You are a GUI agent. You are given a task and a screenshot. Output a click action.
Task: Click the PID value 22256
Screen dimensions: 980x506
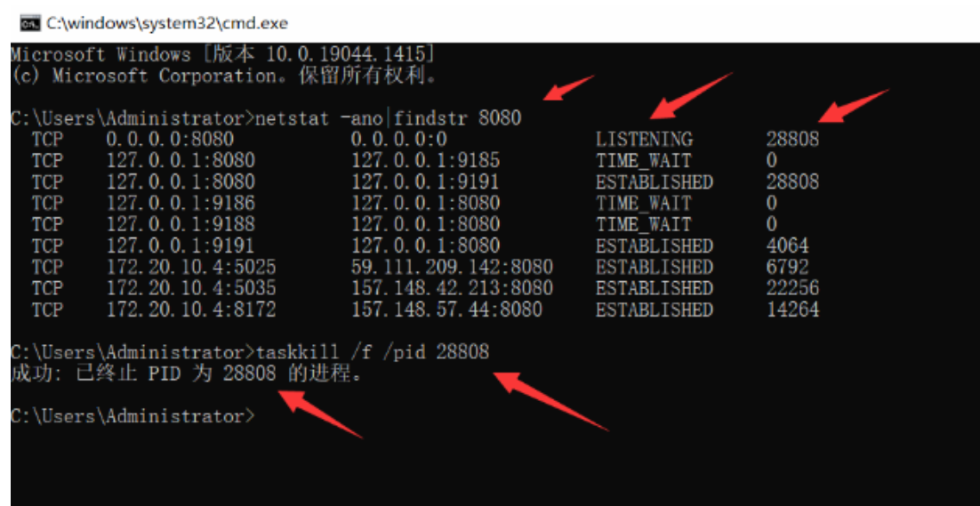coord(792,289)
